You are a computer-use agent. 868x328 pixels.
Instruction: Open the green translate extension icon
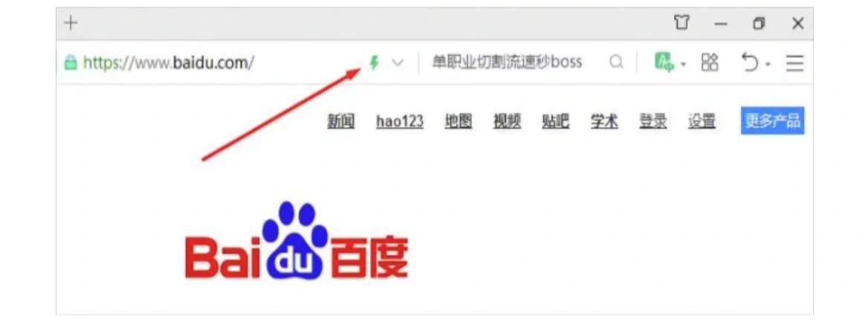click(664, 62)
